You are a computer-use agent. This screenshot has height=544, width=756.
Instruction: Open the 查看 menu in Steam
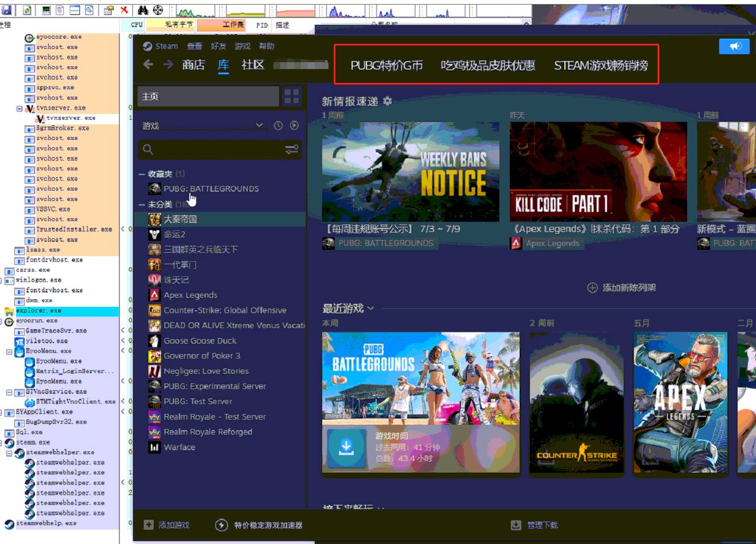point(194,46)
